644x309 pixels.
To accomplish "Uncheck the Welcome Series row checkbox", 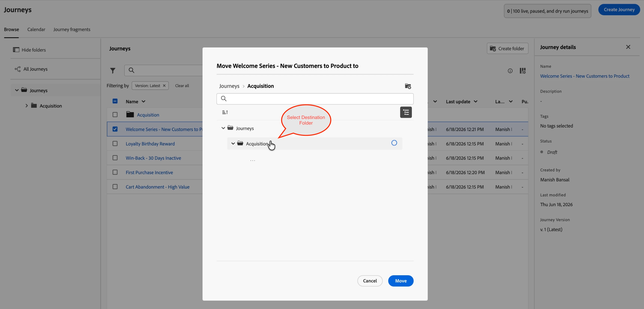I will tap(115, 129).
